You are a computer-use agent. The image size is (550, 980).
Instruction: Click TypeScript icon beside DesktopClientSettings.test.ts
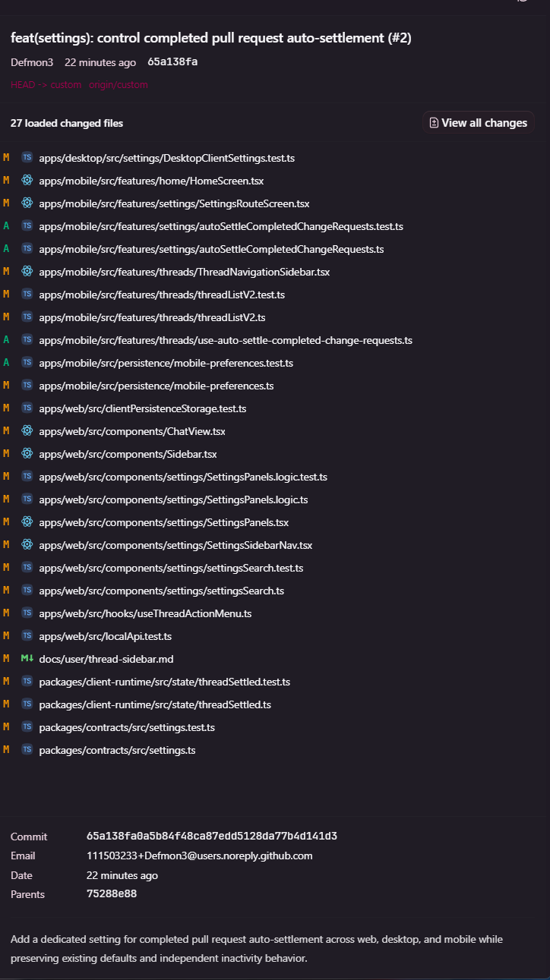pyautogui.click(x=27, y=158)
